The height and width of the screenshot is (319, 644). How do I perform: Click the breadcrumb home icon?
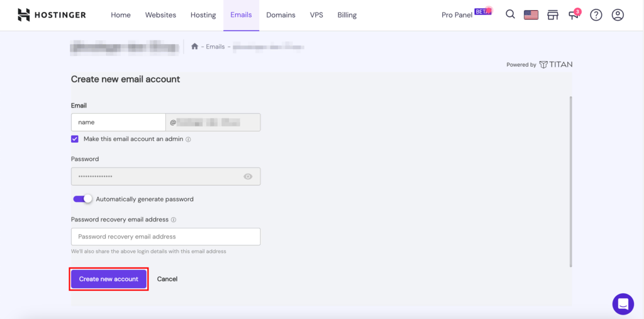click(x=195, y=47)
